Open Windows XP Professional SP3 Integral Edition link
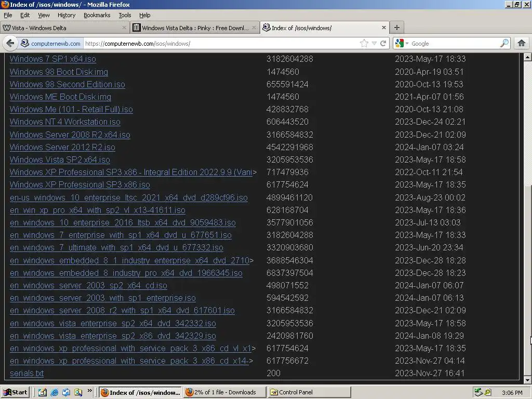The height and width of the screenshot is (399, 532). pos(131,172)
